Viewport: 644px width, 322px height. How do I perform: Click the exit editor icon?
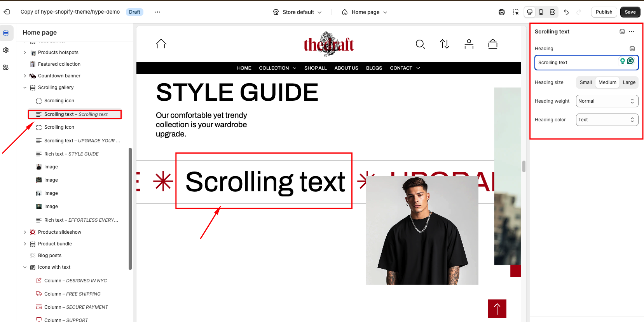pos(7,12)
